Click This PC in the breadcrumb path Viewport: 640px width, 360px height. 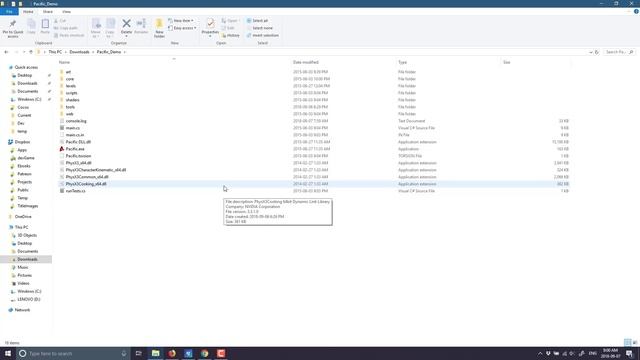[x=55, y=52]
